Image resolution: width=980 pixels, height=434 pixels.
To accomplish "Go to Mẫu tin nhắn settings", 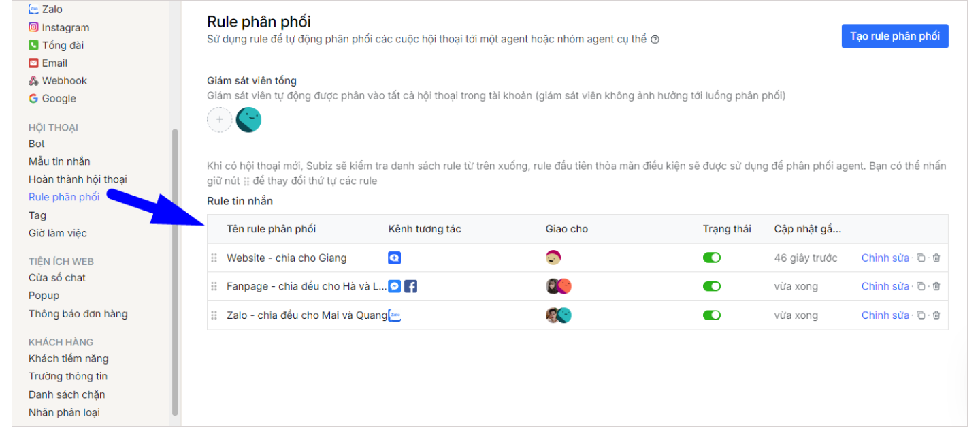I will (x=59, y=161).
